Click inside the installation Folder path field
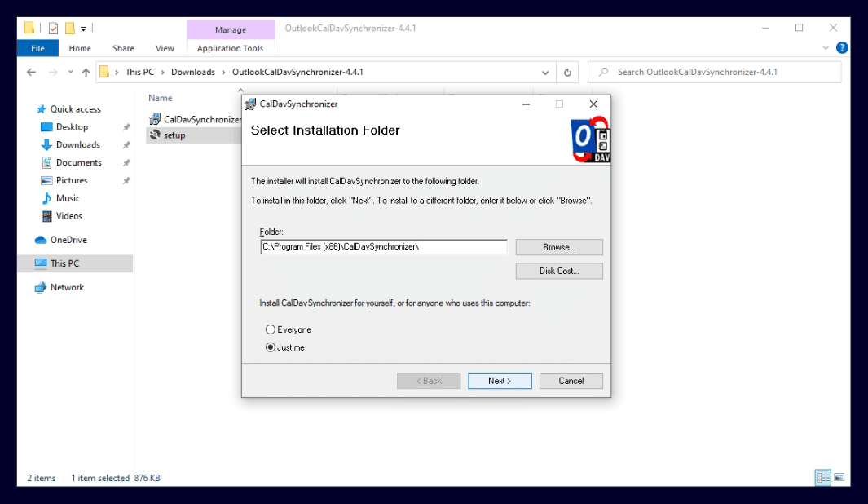Viewport: 868px width, 504px height. click(383, 246)
